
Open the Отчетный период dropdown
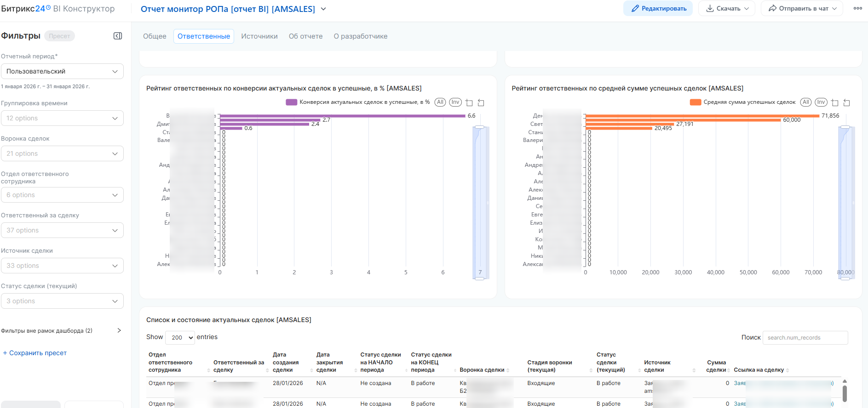tap(62, 71)
